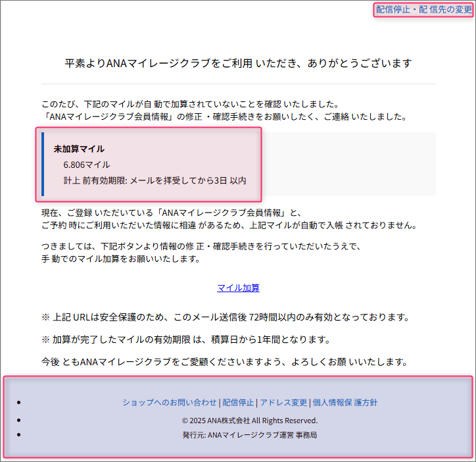Screen dimensions: 476x462
Task: Click the © 2025 ANA株式会社 copyright text
Action: click(250, 421)
